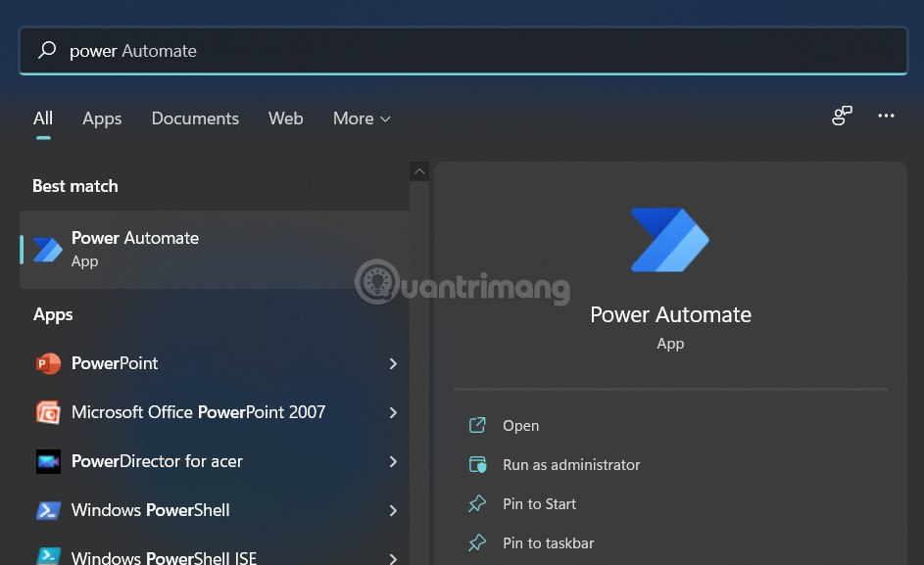
Task: Choose Pin to Start
Action: 539,504
